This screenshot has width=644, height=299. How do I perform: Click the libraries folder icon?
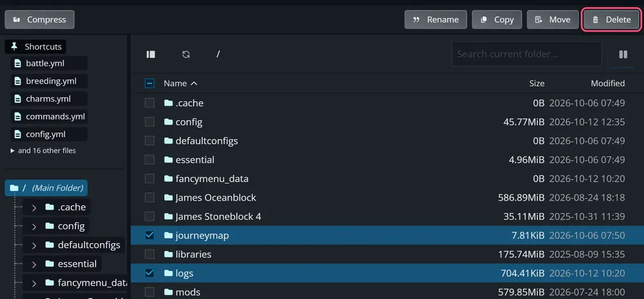[x=168, y=254]
